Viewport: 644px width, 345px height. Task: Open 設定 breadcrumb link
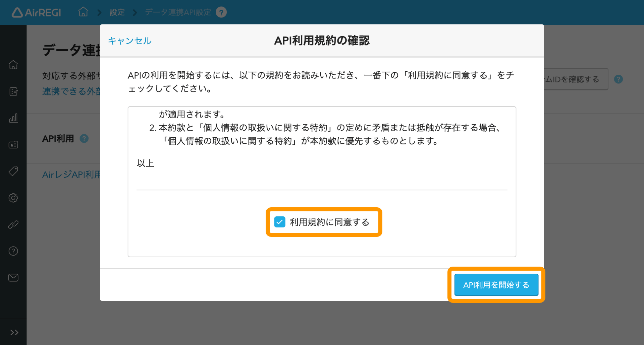(117, 12)
